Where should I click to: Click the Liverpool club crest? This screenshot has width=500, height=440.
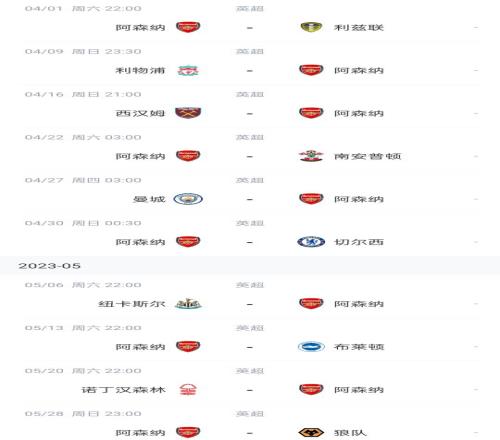(188, 70)
